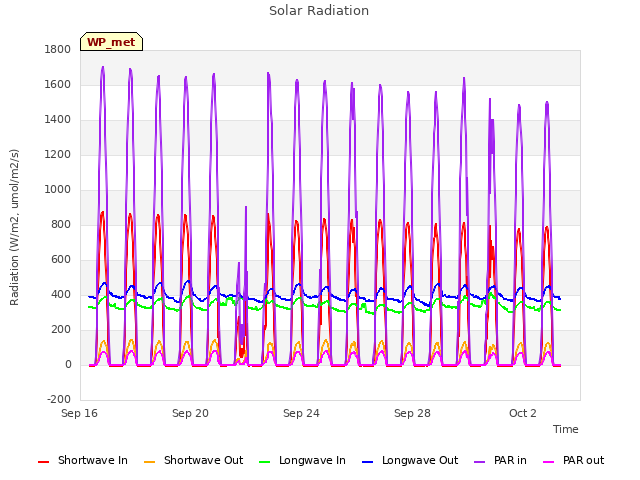Click the Radiation y-axis title
The image size is (640, 480).
pos(14,227)
